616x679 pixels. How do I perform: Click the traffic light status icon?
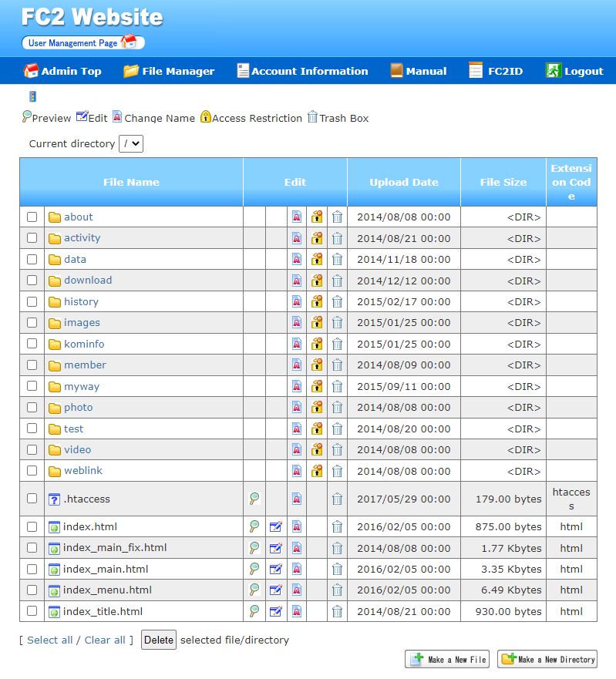coord(32,96)
